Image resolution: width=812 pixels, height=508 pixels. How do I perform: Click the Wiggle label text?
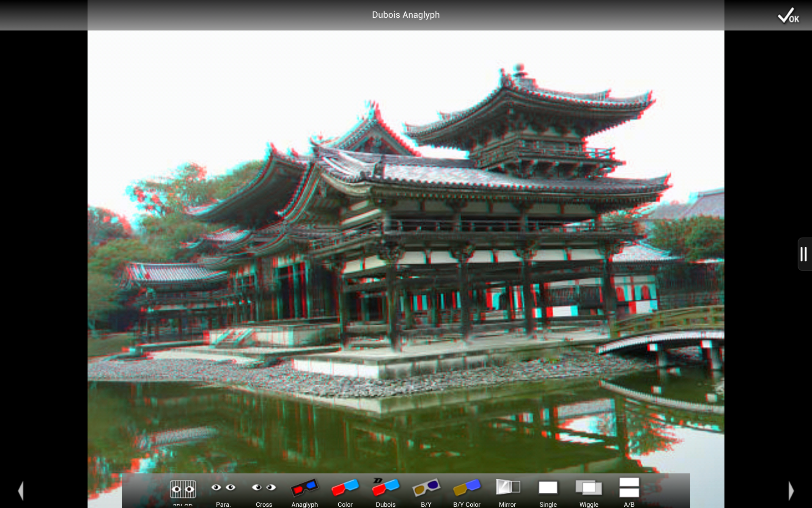(588, 504)
